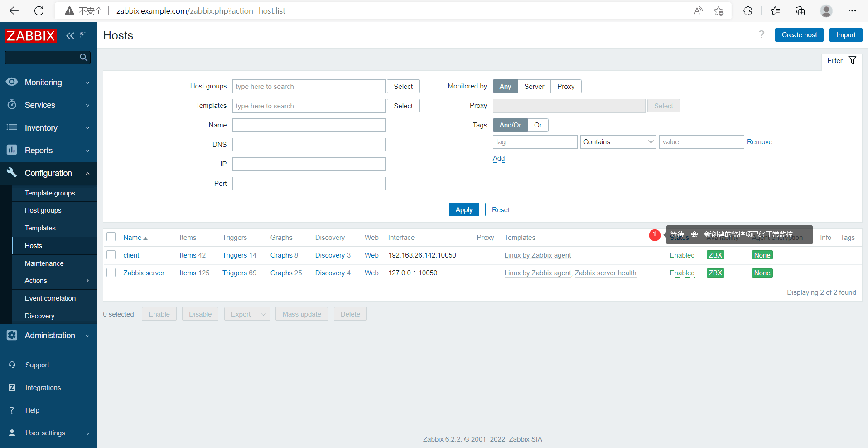Screen dimensions: 868x448
Task: Click the Create host button
Action: click(x=799, y=35)
